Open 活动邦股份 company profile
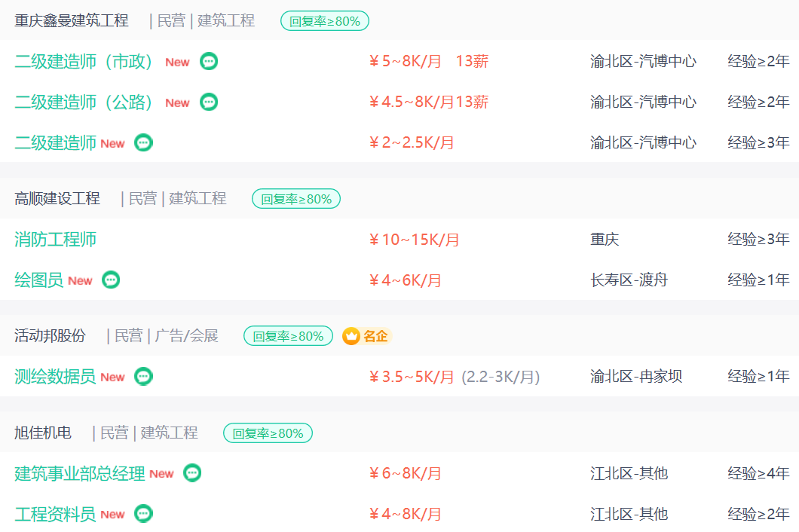Image resolution: width=799 pixels, height=532 pixels. [x=50, y=336]
